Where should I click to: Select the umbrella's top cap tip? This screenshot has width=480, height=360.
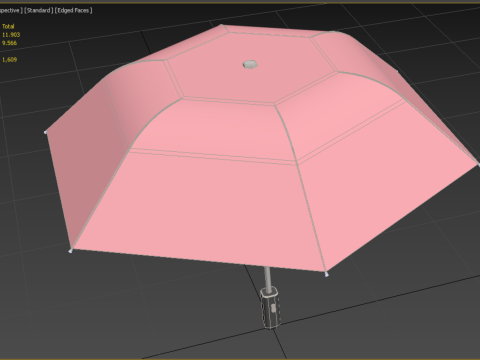(250, 64)
